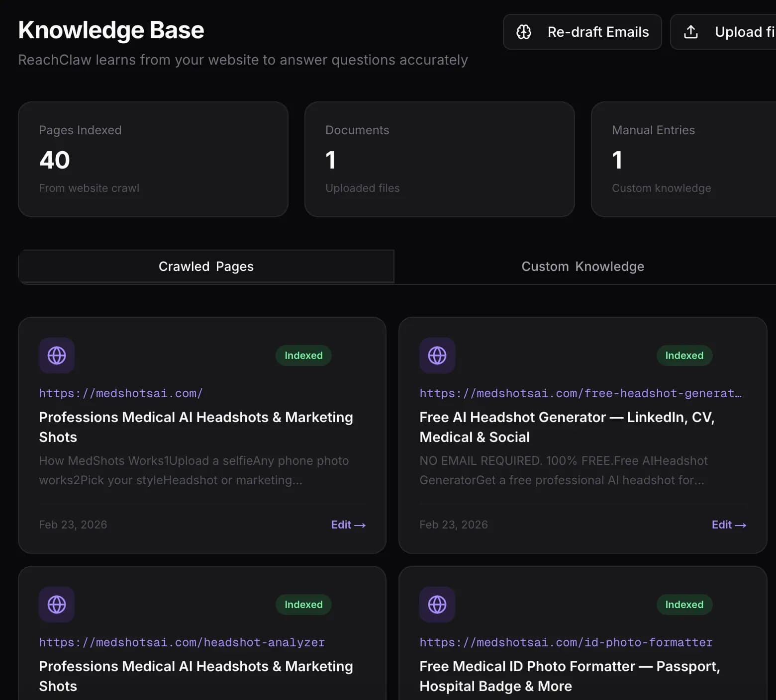Click the 'How MedShots Works' description text

(x=194, y=470)
